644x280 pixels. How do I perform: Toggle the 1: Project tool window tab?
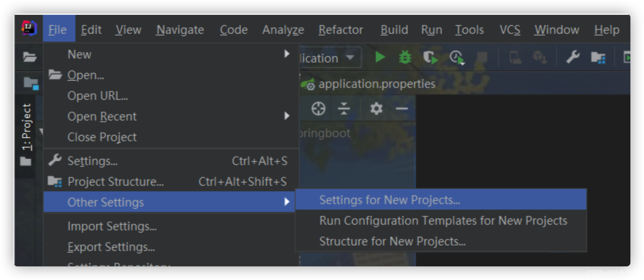(x=26, y=127)
